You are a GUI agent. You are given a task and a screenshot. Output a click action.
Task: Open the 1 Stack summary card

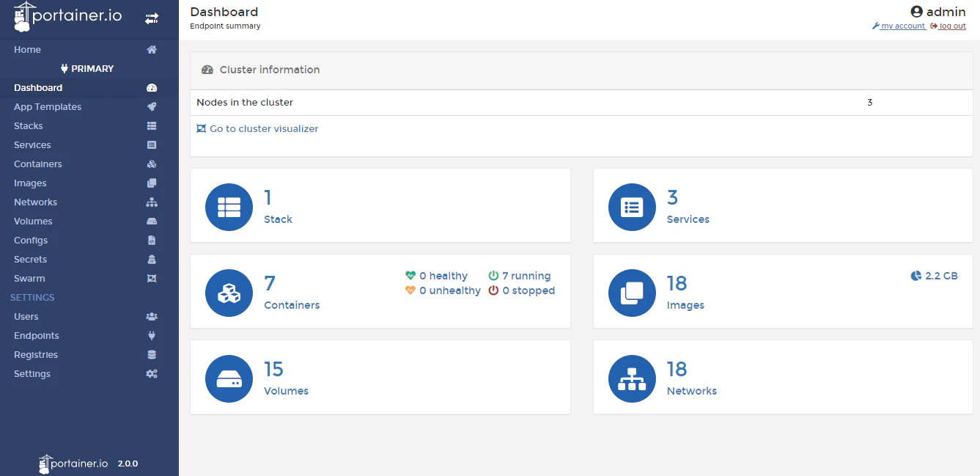point(380,205)
